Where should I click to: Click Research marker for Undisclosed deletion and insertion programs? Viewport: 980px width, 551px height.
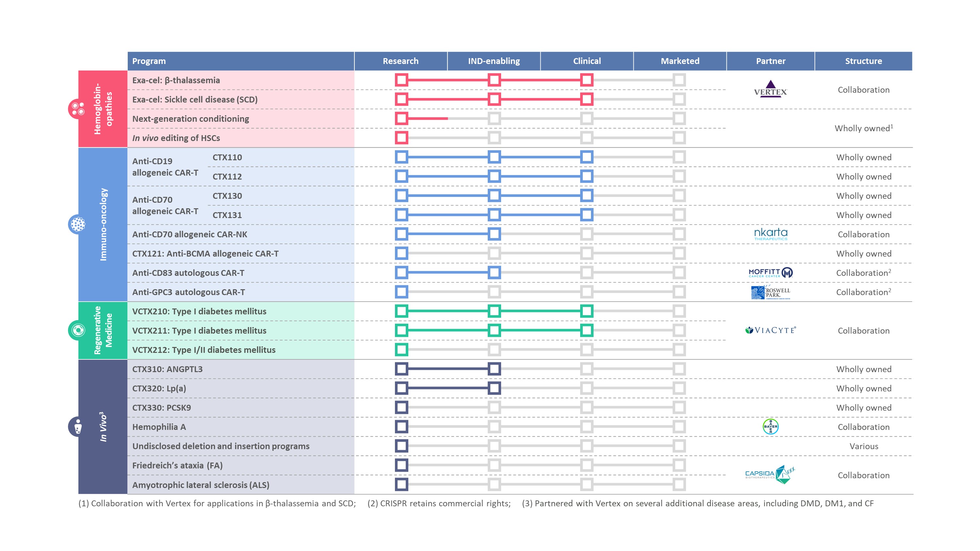pos(401,446)
